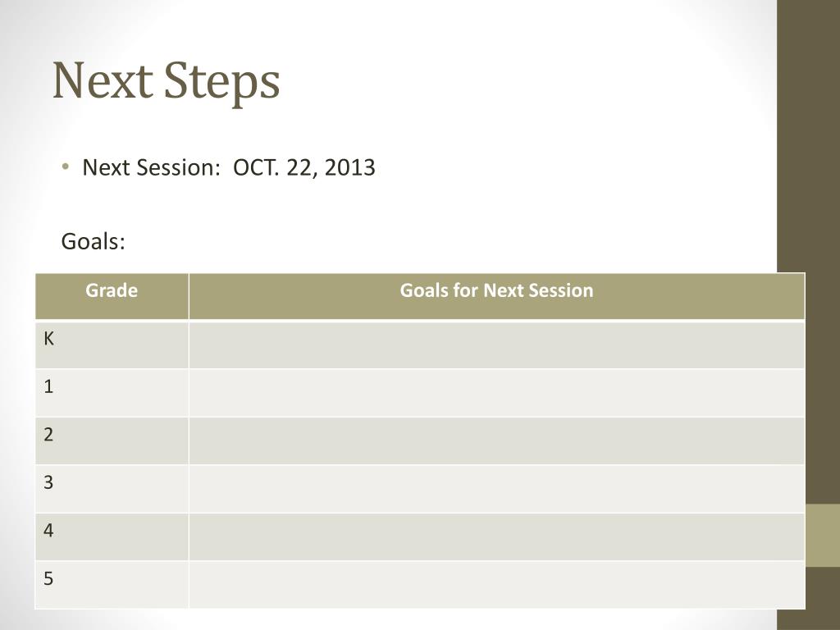The height and width of the screenshot is (630, 840).
Task: Click the empty goals cell for grade K
Action: [x=496, y=345]
